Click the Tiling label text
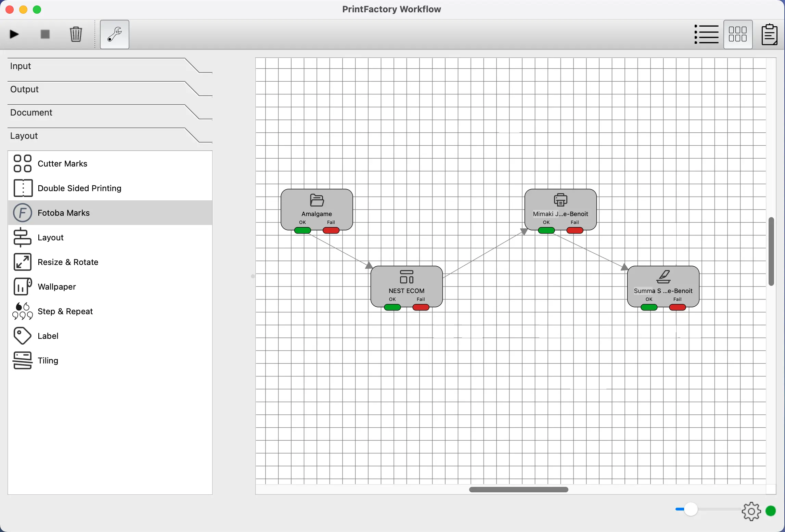The width and height of the screenshot is (785, 532). click(x=48, y=361)
